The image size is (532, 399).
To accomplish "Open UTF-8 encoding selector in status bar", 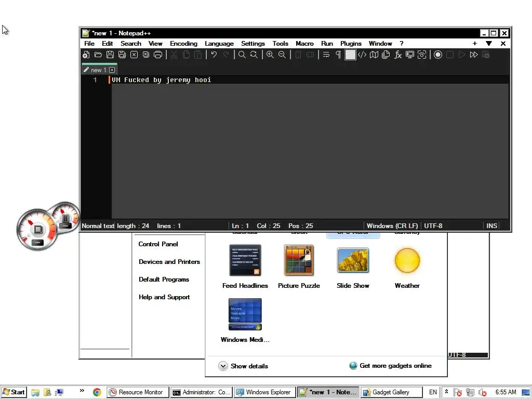I will coord(433,226).
